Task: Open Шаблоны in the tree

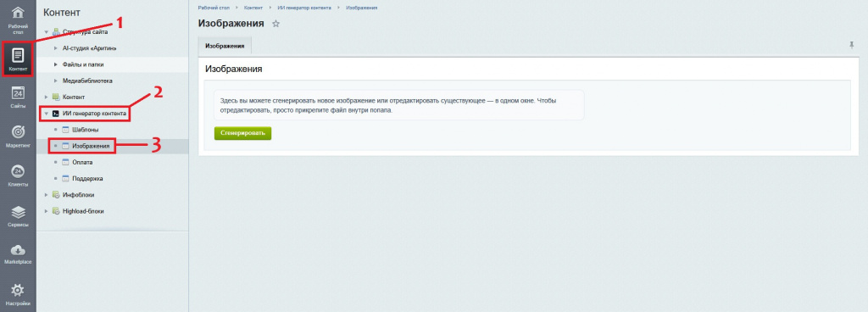Action: point(86,130)
